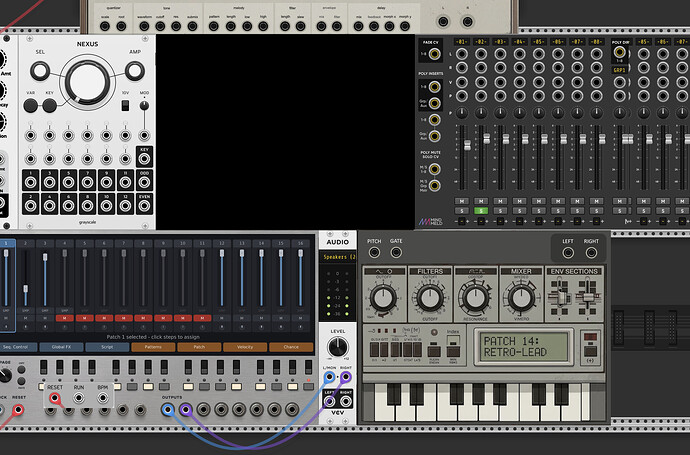Click the group selector under mixer track 02

tap(481, 221)
